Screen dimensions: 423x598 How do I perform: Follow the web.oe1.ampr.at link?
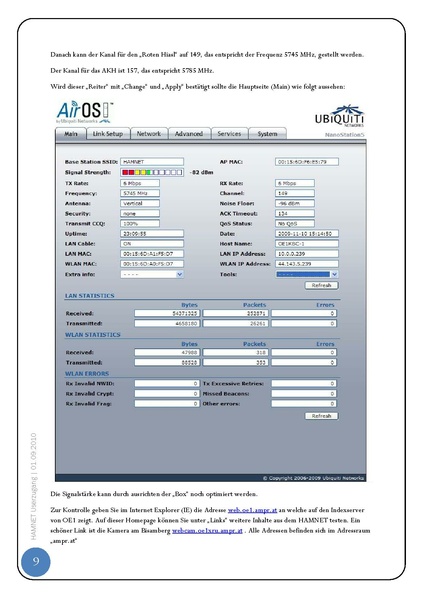(x=252, y=510)
